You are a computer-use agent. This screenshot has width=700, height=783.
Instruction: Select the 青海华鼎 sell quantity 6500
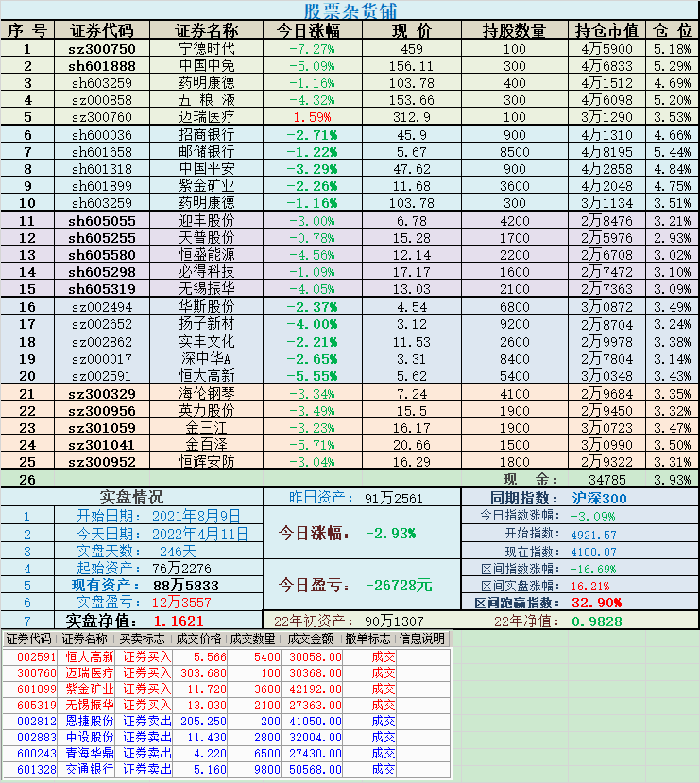[x=266, y=753]
